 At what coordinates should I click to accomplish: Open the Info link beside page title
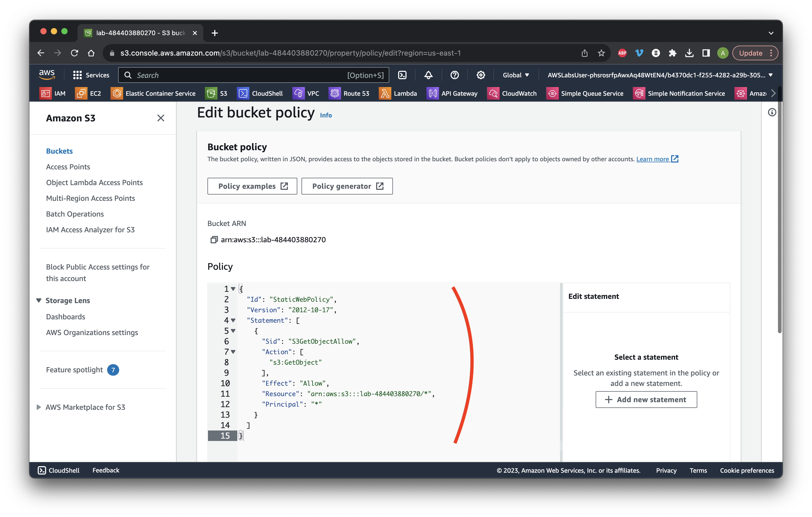pyautogui.click(x=326, y=115)
